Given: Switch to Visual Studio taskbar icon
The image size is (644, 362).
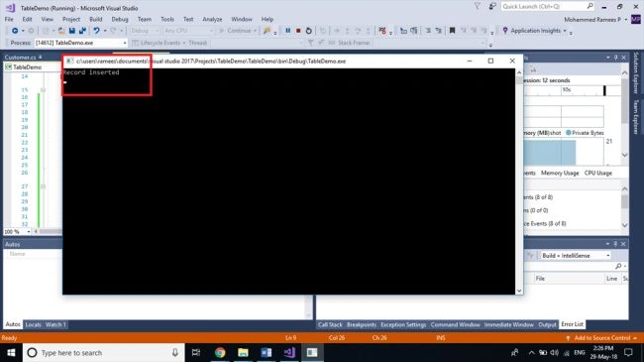Looking at the screenshot, I should pos(289,352).
